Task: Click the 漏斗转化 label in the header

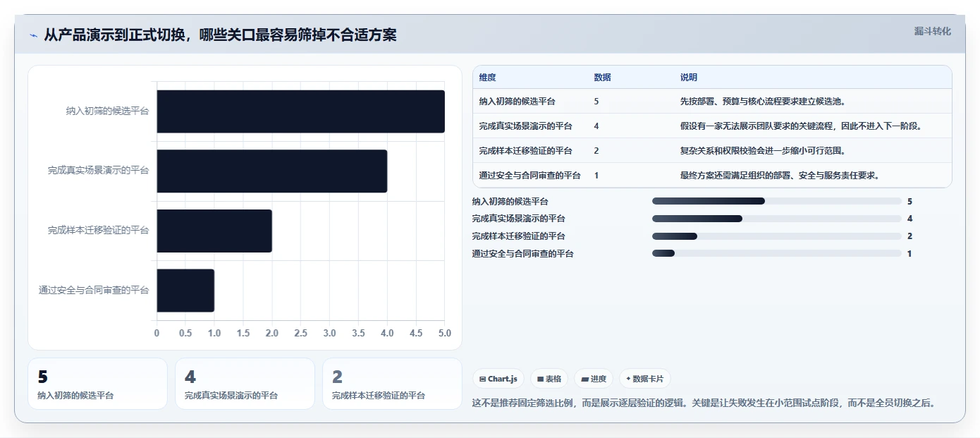Action: [x=933, y=31]
